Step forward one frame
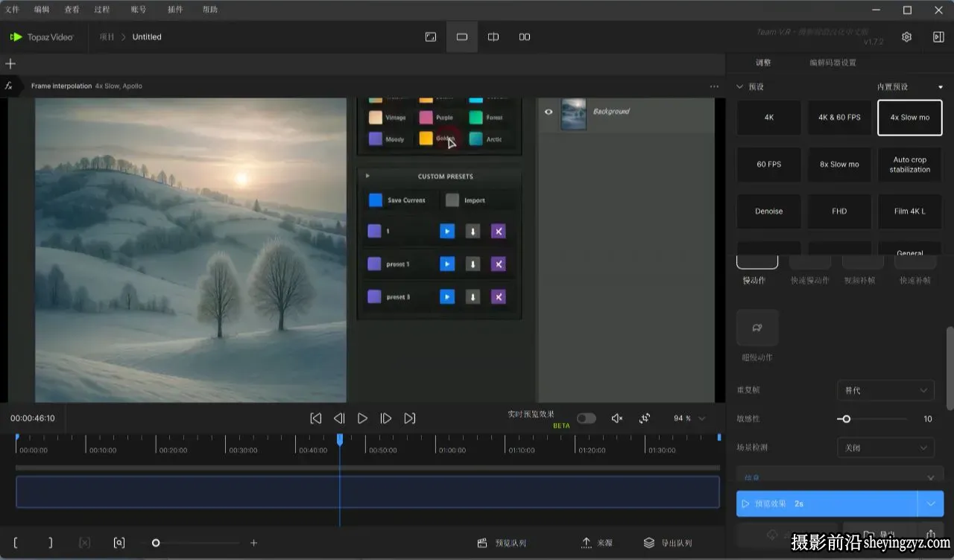The width and height of the screenshot is (954, 560). 386,419
